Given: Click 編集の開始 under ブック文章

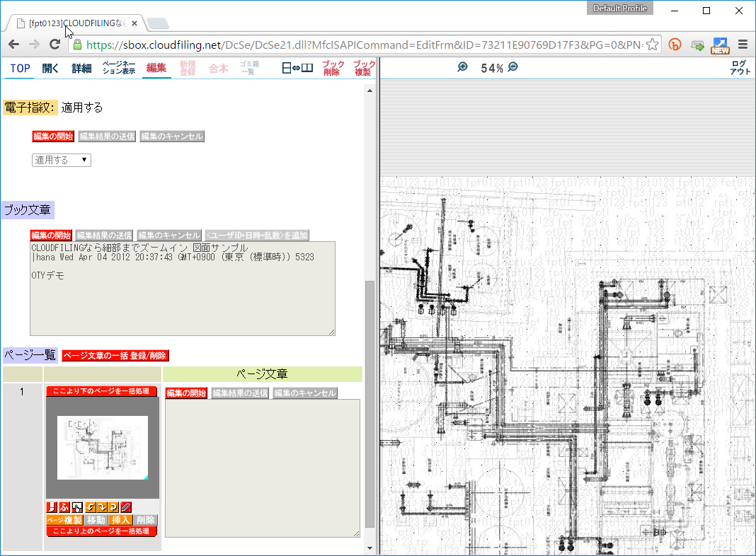Looking at the screenshot, I should (51, 235).
